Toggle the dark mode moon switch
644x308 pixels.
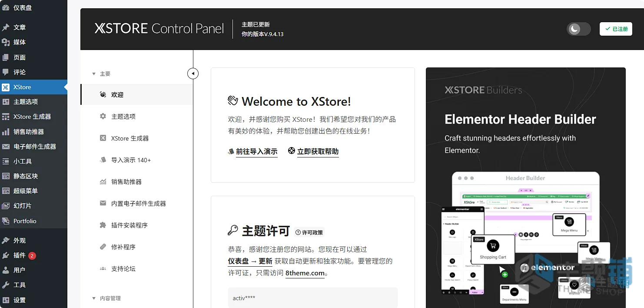pyautogui.click(x=578, y=29)
